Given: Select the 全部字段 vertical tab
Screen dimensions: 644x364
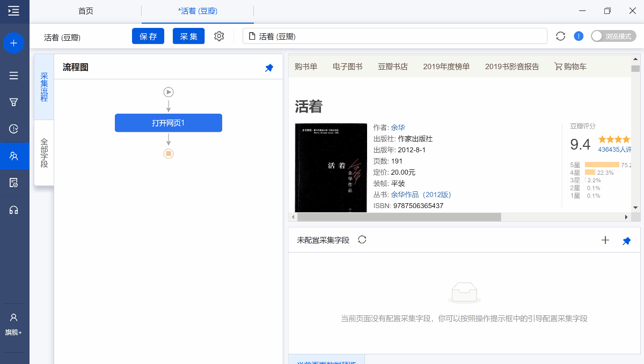Looking at the screenshot, I should tap(44, 153).
